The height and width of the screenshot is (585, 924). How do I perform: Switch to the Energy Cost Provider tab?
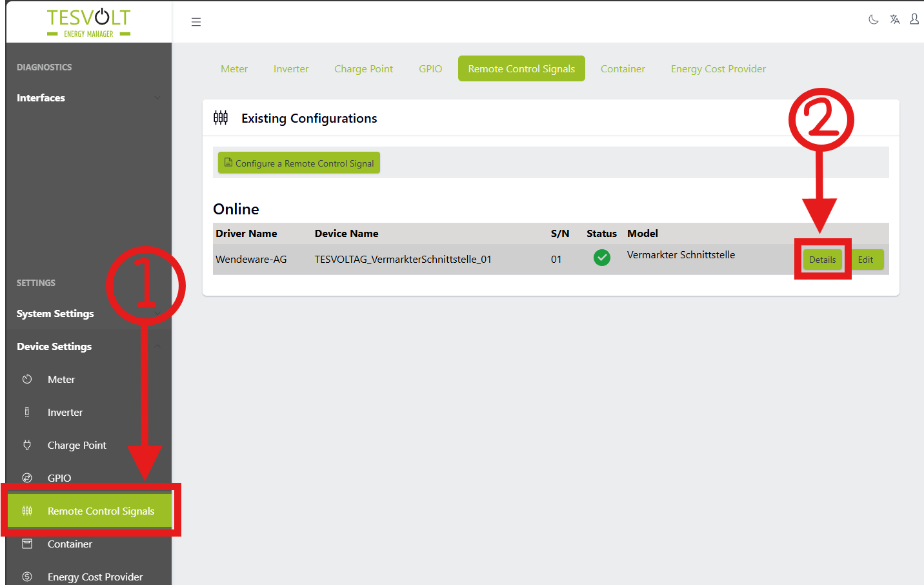[718, 69]
